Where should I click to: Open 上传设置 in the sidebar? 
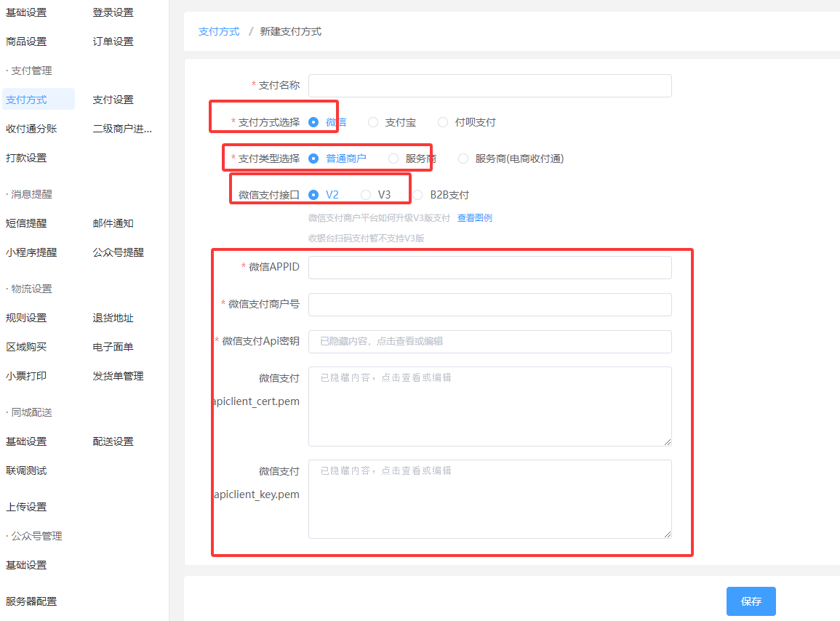click(26, 506)
